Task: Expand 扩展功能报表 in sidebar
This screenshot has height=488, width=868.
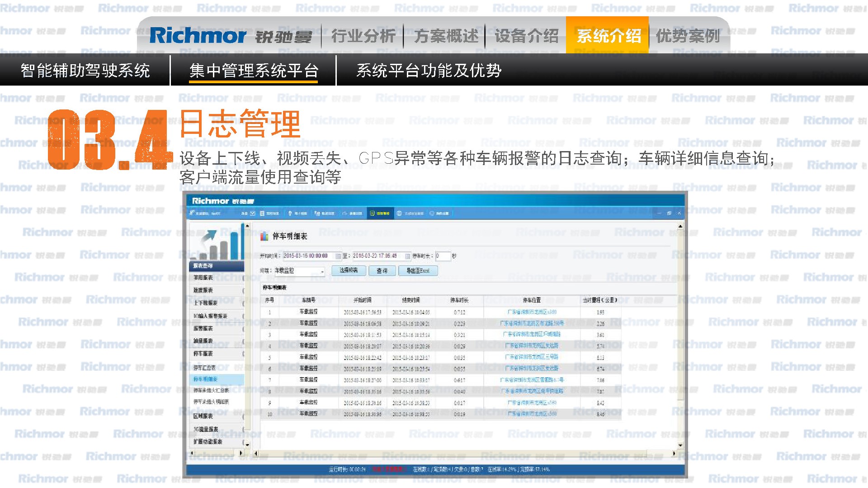Action: point(217,441)
